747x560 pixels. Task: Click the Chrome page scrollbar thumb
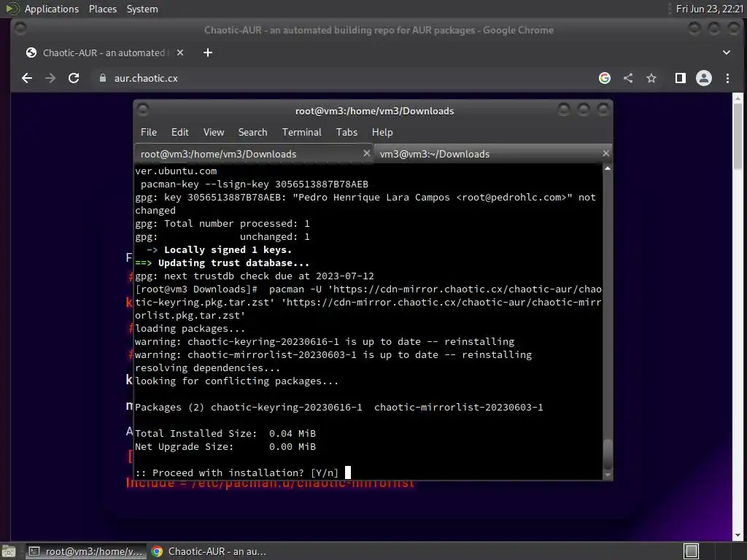pos(738,136)
